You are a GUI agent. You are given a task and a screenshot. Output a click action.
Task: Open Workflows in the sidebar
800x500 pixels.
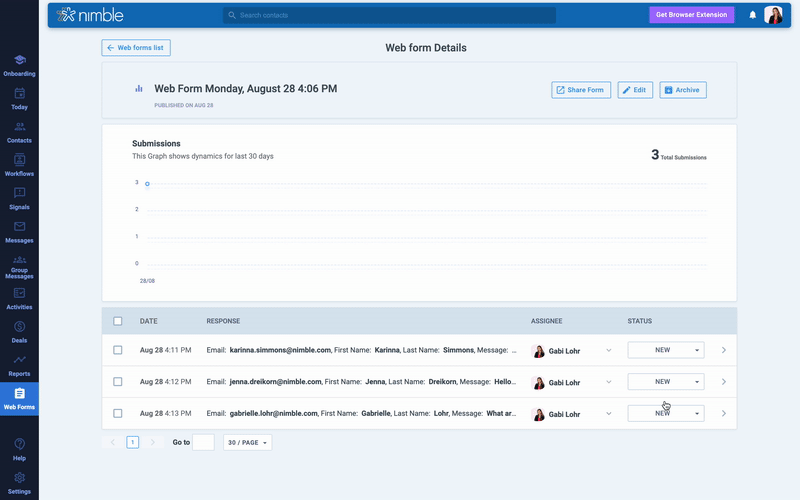19,164
